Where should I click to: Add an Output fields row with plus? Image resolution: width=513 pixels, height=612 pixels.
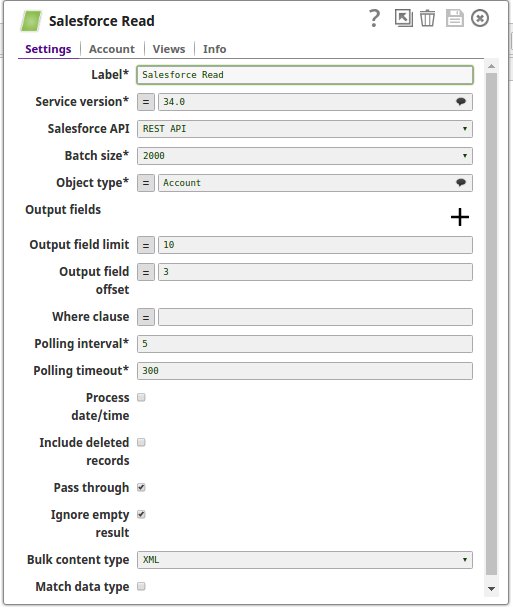pos(460,217)
